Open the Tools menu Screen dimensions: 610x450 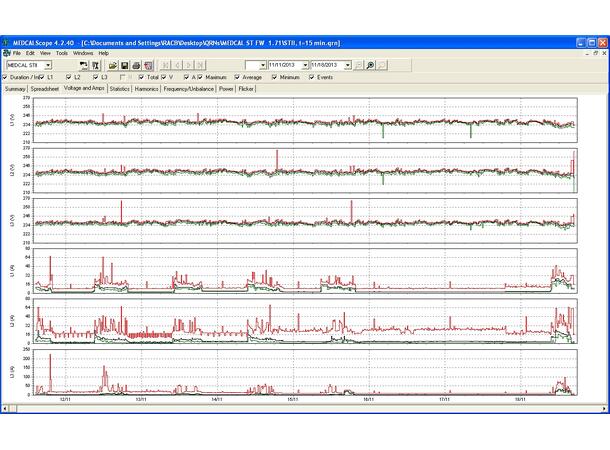(x=61, y=53)
